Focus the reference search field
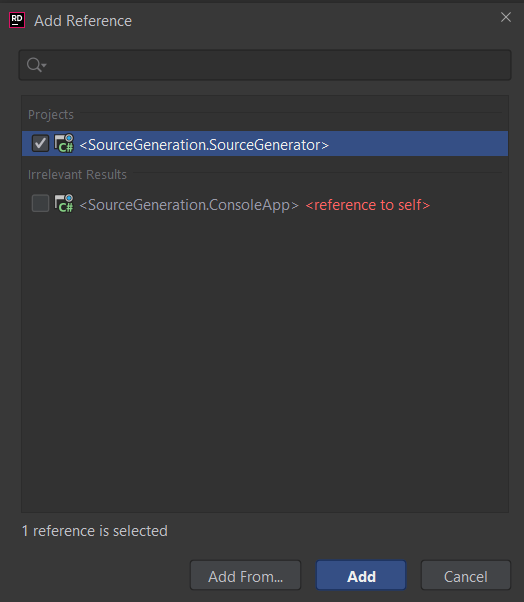The image size is (524, 602). click(265, 65)
